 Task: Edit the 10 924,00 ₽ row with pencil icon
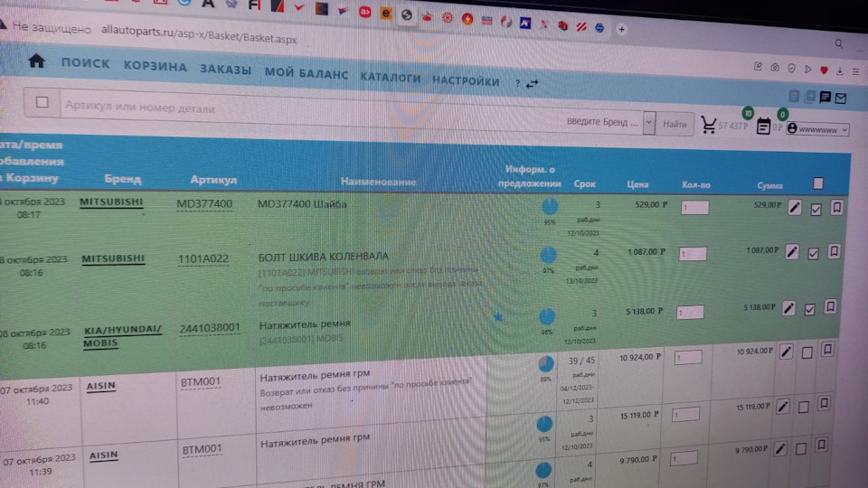786,352
